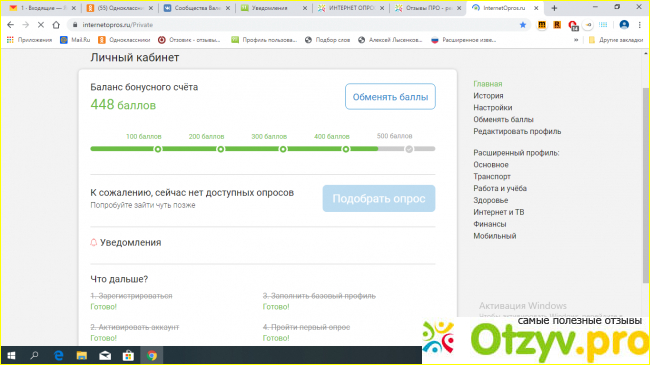This screenshot has width=650, height=365.
Task: Open Главная in the sidebar menu
Action: (488, 84)
